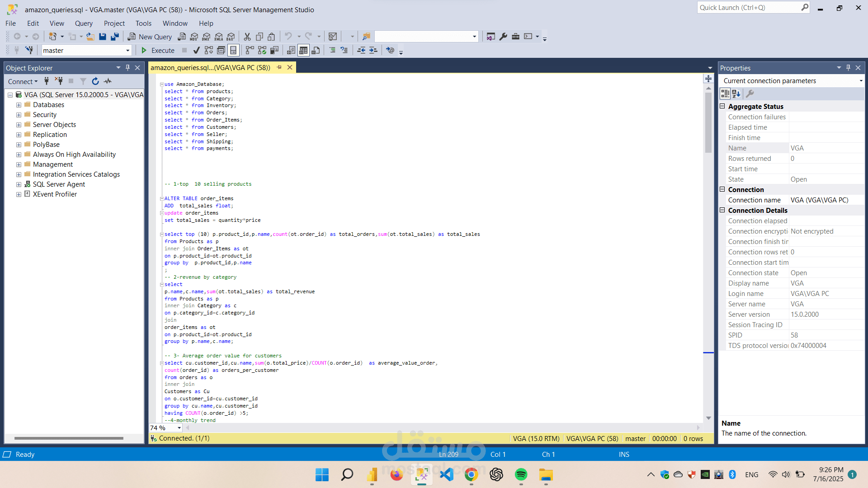This screenshot has height=488, width=868.
Task: Click the Execute button
Action: coord(158,50)
